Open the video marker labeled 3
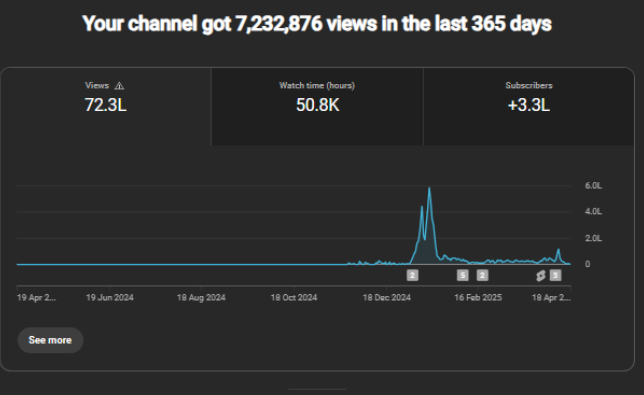This screenshot has width=644, height=395. tap(555, 275)
